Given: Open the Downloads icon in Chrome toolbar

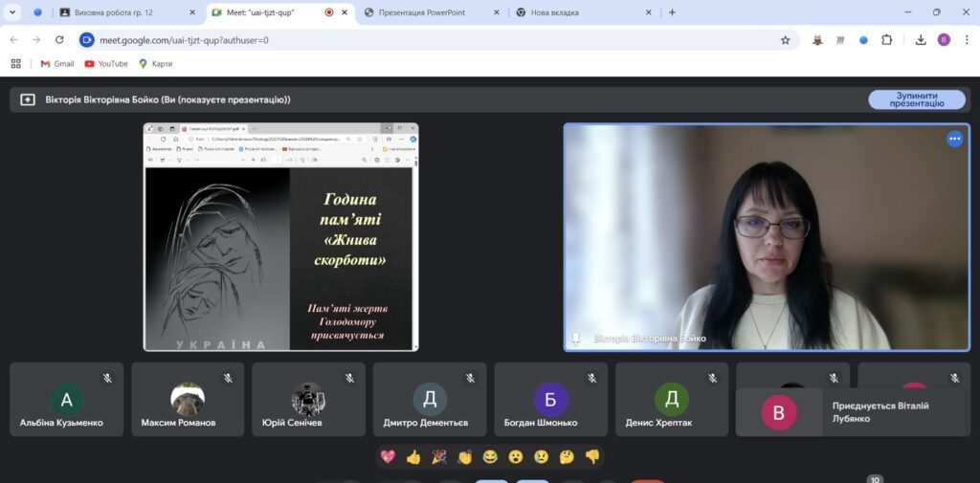Looking at the screenshot, I should pyautogui.click(x=921, y=40).
